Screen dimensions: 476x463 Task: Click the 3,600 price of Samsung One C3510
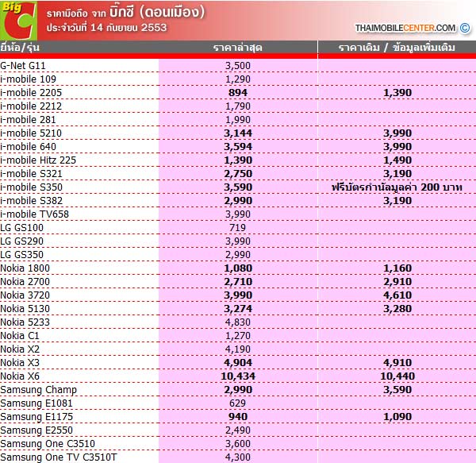[238, 444]
